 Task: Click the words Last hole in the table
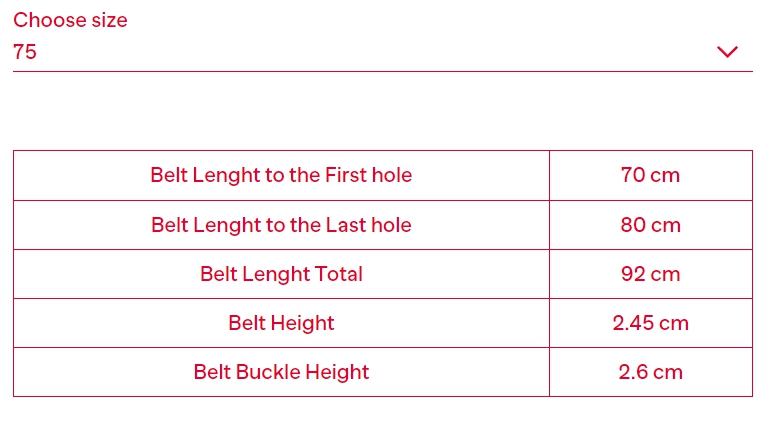click(x=368, y=225)
